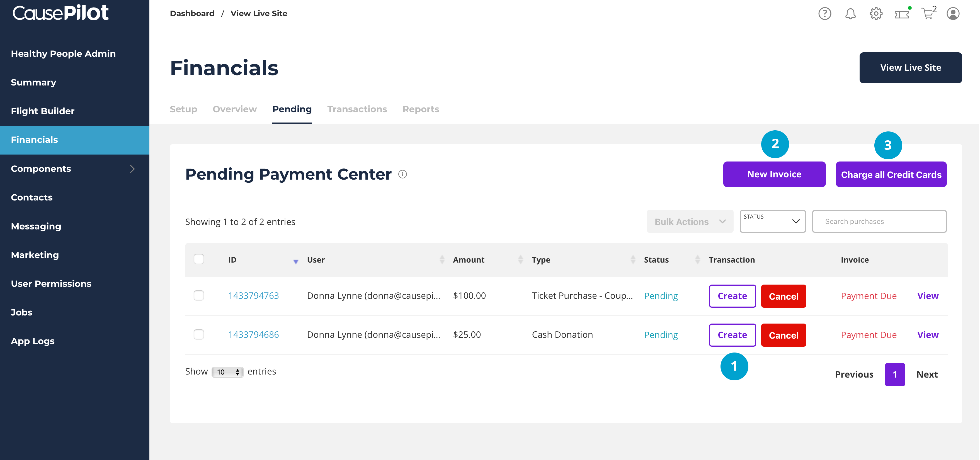This screenshot has width=980, height=460.
Task: Click info icon beside Pending Payment Center
Action: (x=402, y=174)
